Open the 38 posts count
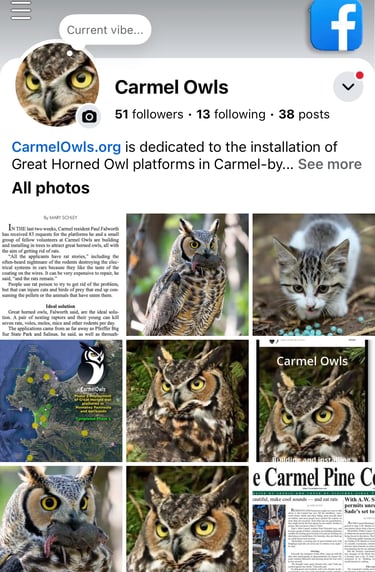The width and height of the screenshot is (375, 572). coord(304,114)
